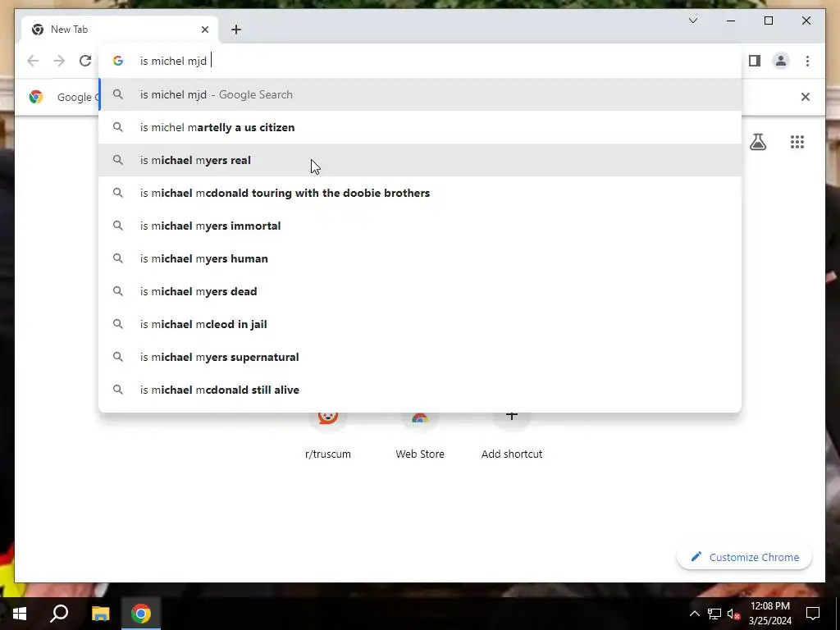840x630 pixels.
Task: Open the Windows Start menu
Action: tap(20, 614)
